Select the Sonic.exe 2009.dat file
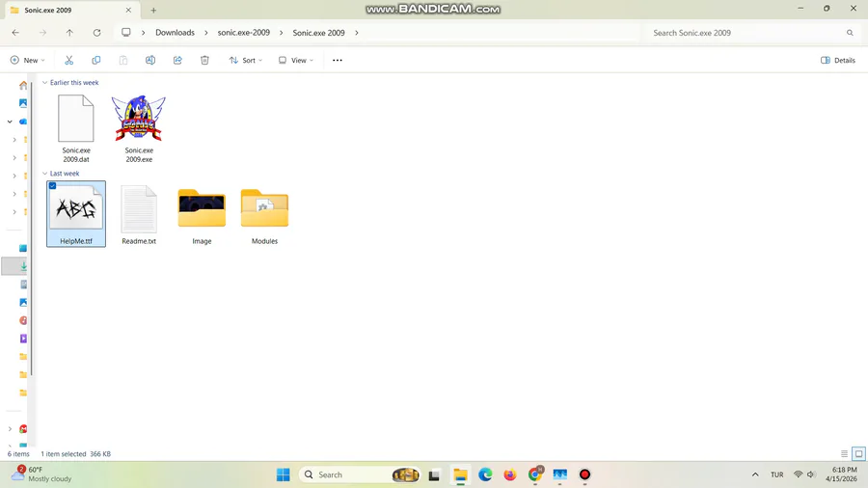Screen dimensions: 868x488 tap(76, 128)
